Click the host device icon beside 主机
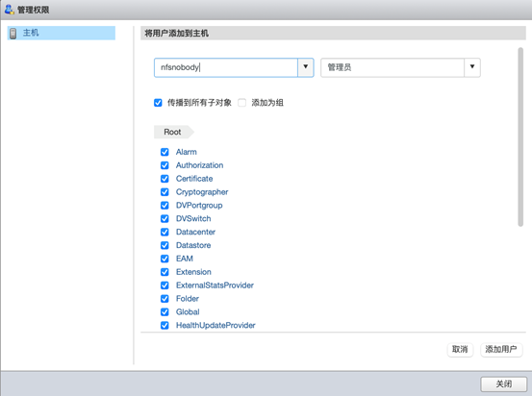Screen dimensions: 532x396 [13, 34]
